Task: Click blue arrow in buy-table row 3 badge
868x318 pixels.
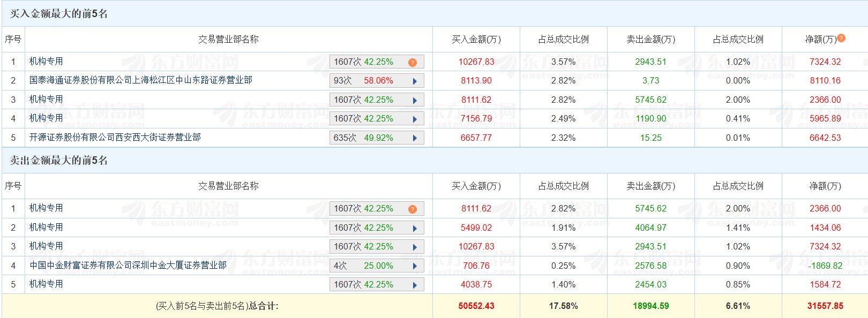Action: click(415, 100)
